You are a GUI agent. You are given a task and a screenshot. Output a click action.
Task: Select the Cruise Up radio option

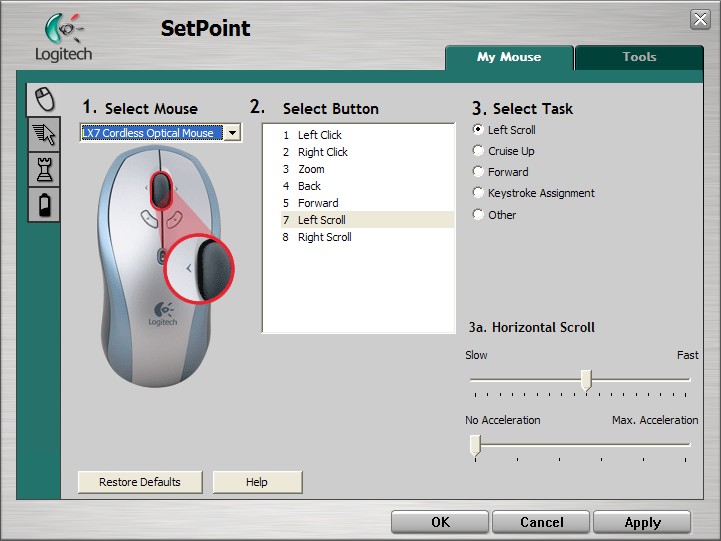(478, 151)
